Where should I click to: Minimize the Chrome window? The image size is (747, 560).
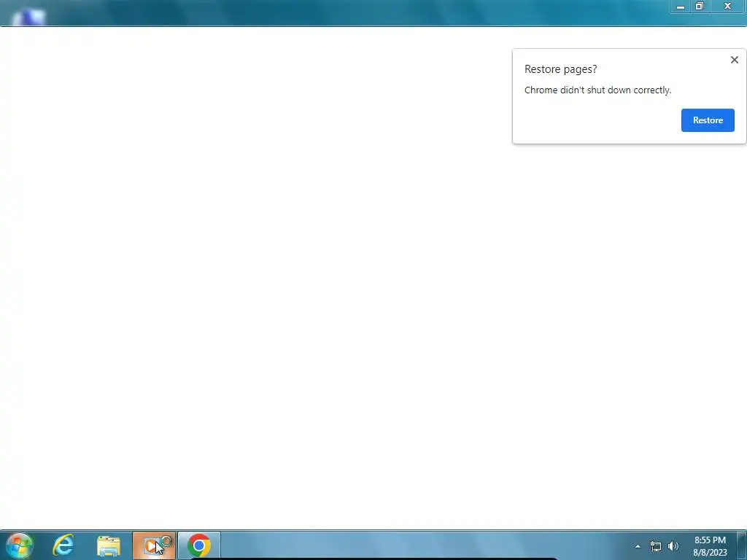681,7
